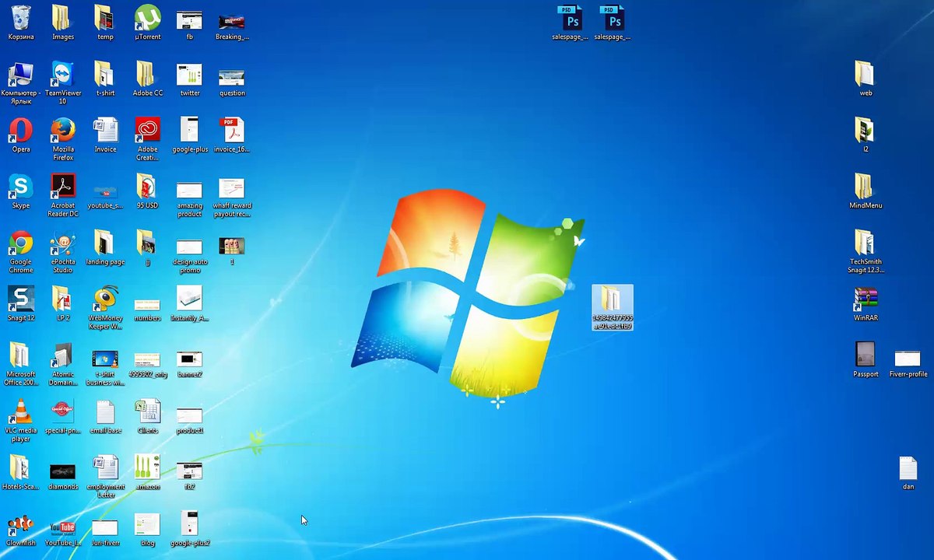Click the Invoice document icon
934x560 pixels.
[105, 135]
